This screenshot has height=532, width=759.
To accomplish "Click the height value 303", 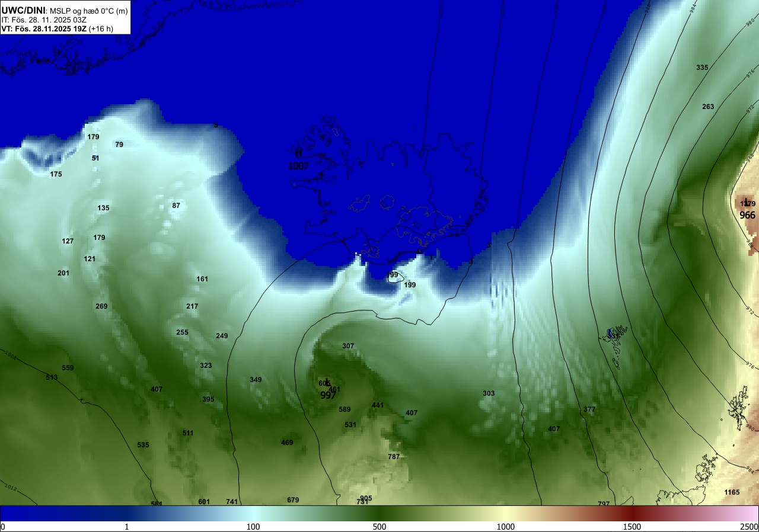I will point(489,393).
